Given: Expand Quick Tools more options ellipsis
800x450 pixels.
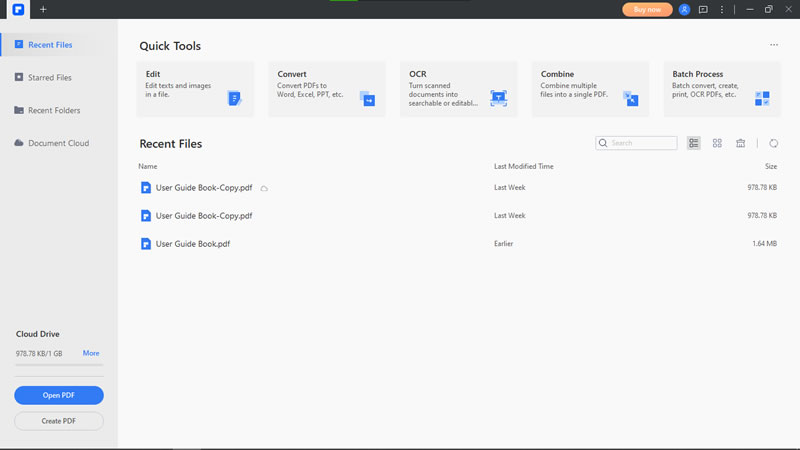Looking at the screenshot, I should [774, 45].
